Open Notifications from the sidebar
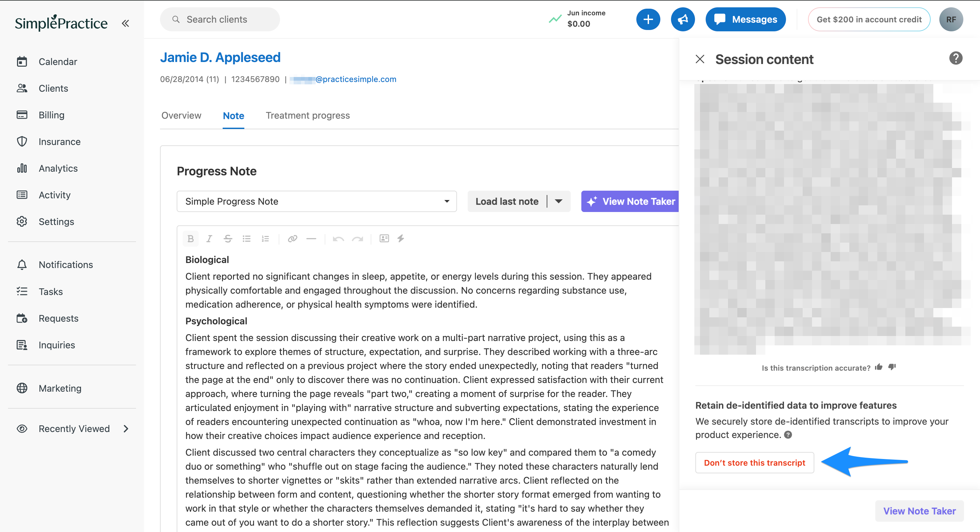 (65, 264)
